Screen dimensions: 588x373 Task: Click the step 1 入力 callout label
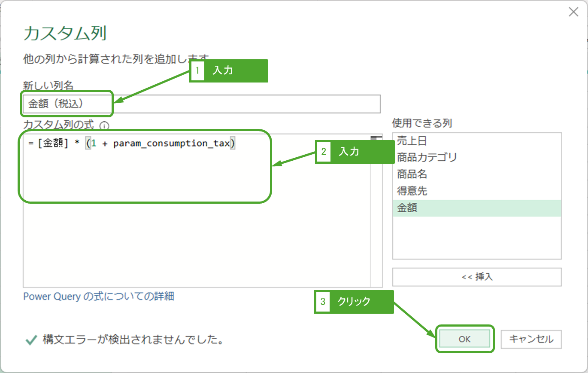(x=229, y=71)
